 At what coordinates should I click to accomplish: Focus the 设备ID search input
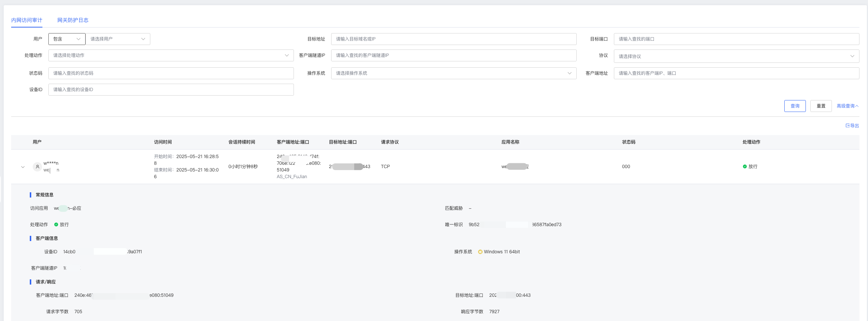point(171,90)
